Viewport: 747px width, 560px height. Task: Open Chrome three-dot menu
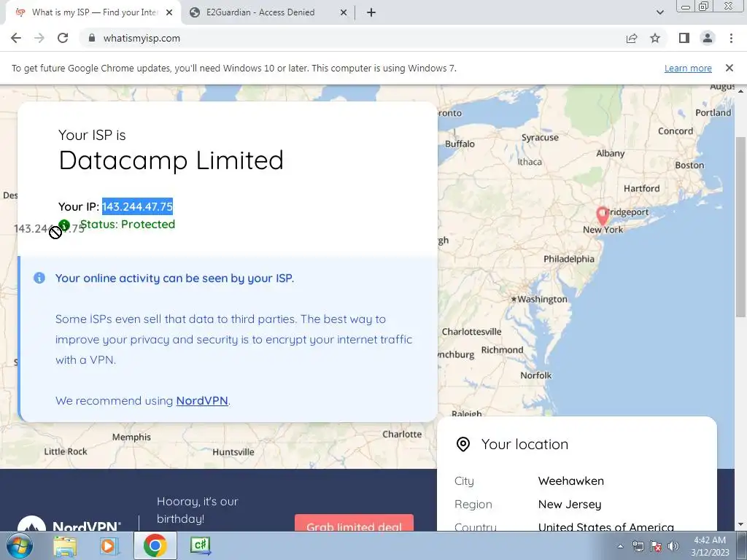(x=731, y=38)
